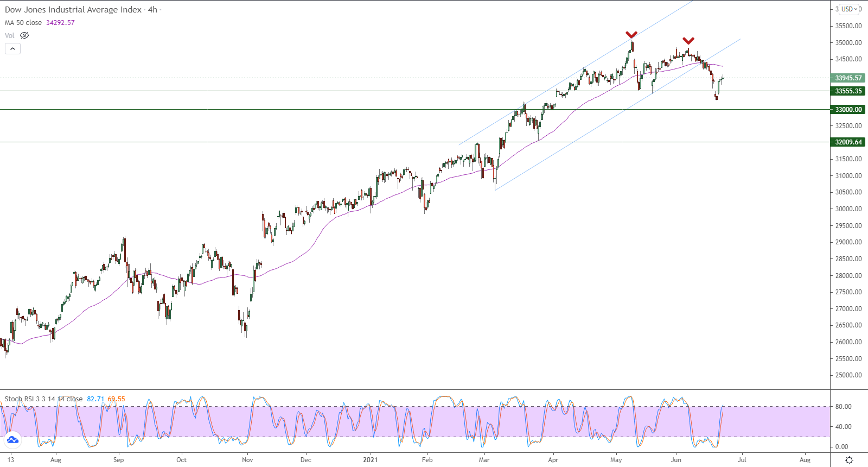Viewport: 868px width, 467px height.
Task: Click the Nov label on the time axis
Action: (247, 460)
